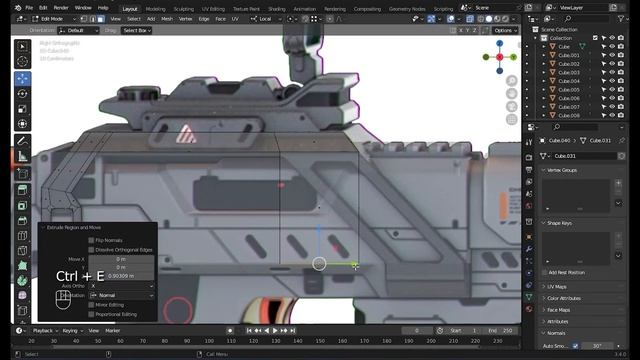The height and width of the screenshot is (360, 640).
Task: Open the Modifiers wrench properties tab
Action: [x=529, y=249]
